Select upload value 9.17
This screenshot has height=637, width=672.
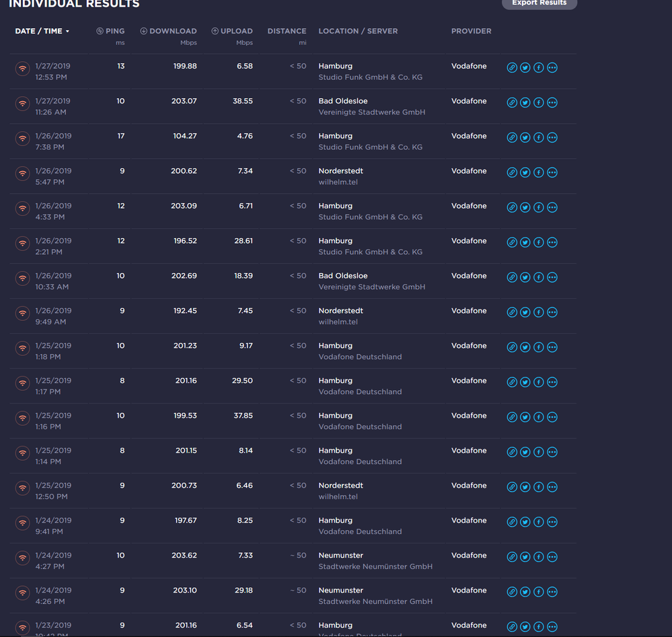coord(246,346)
